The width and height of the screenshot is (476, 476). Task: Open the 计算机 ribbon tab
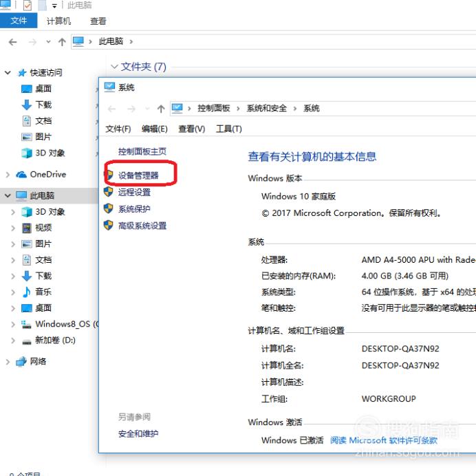click(58, 21)
